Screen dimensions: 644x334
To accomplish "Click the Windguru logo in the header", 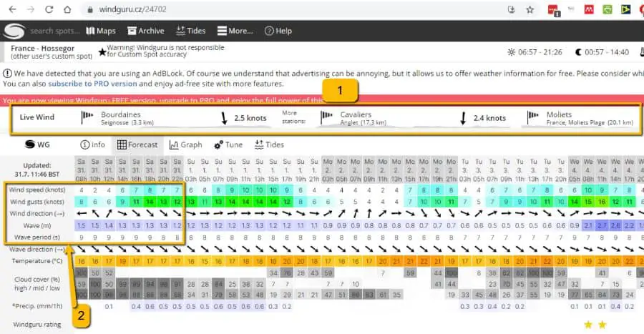I will [x=14, y=31].
